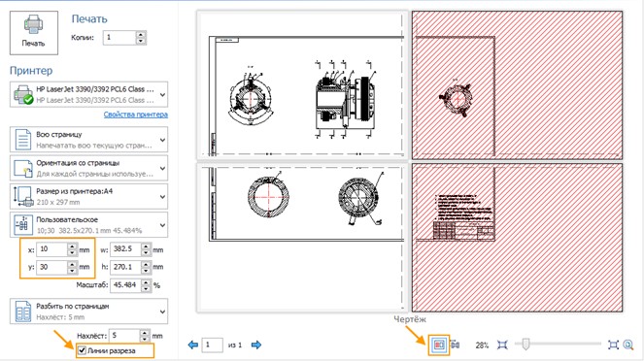Click the h height input field

(x=125, y=267)
